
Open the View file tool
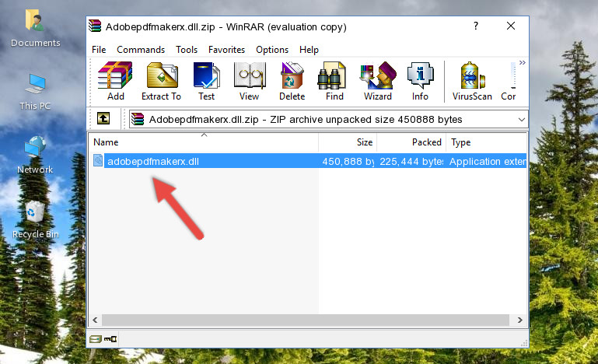pos(250,81)
